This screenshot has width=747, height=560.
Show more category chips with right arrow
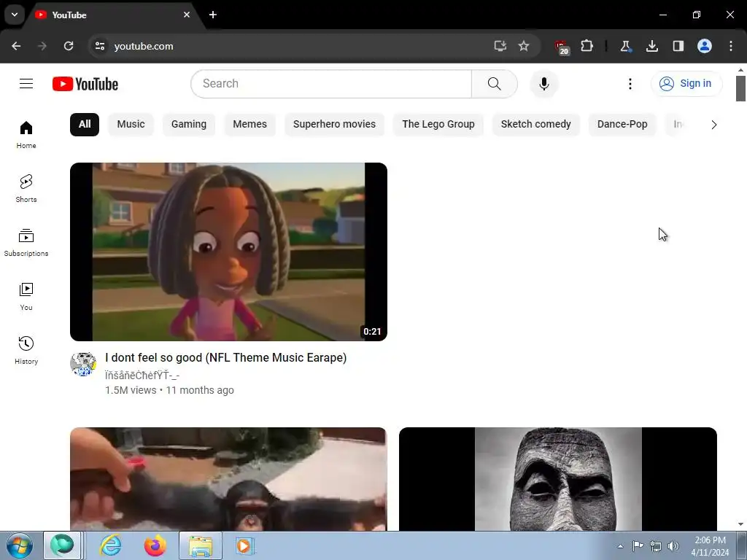click(713, 125)
